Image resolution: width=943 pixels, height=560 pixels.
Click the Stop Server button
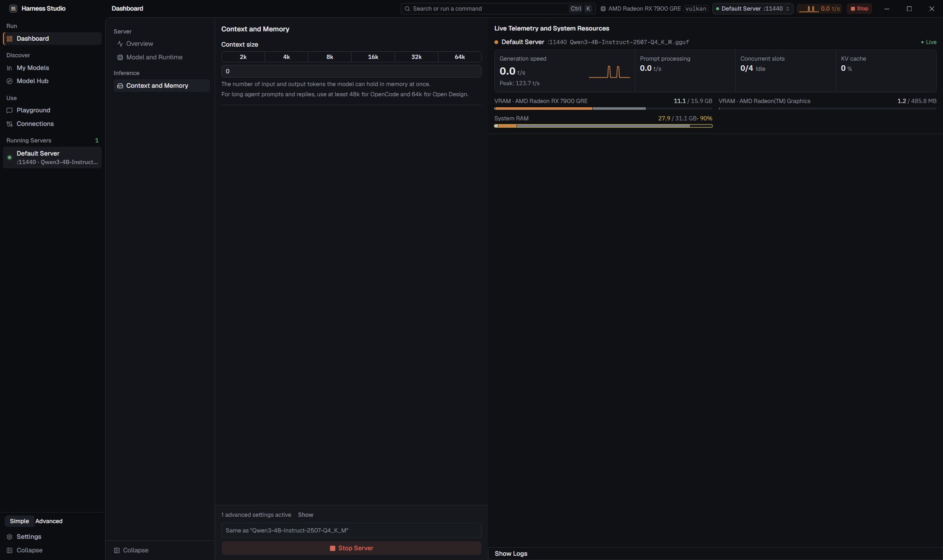coord(352,548)
